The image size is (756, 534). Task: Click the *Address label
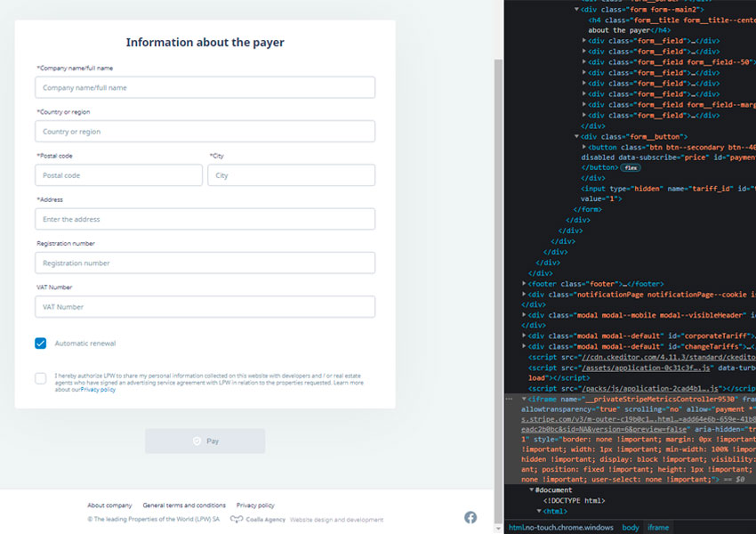[x=50, y=199]
